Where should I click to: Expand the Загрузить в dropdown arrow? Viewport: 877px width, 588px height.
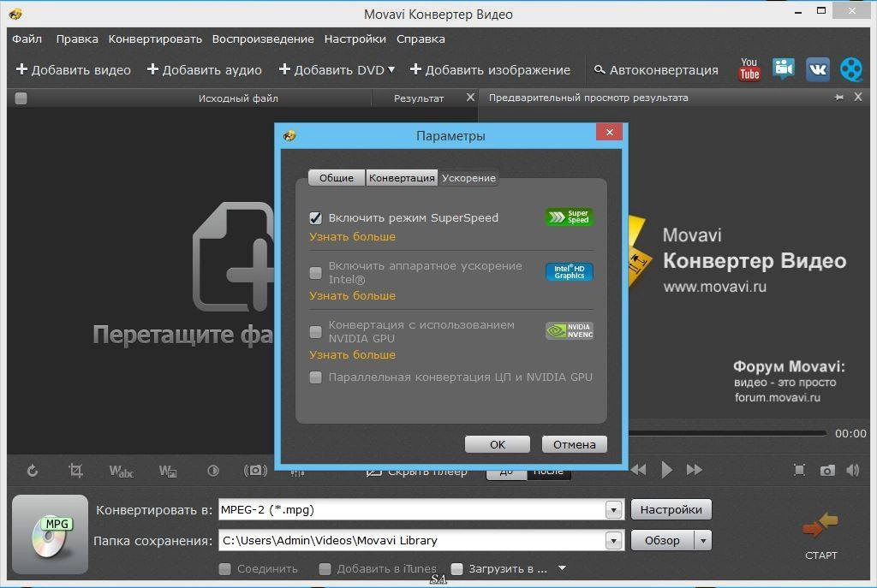pyautogui.click(x=562, y=568)
